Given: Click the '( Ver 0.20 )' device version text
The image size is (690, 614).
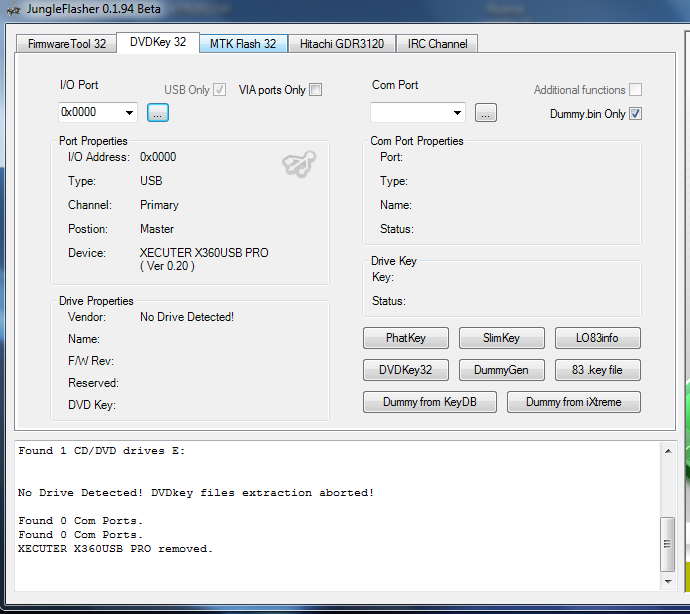Looking at the screenshot, I should (x=167, y=266).
